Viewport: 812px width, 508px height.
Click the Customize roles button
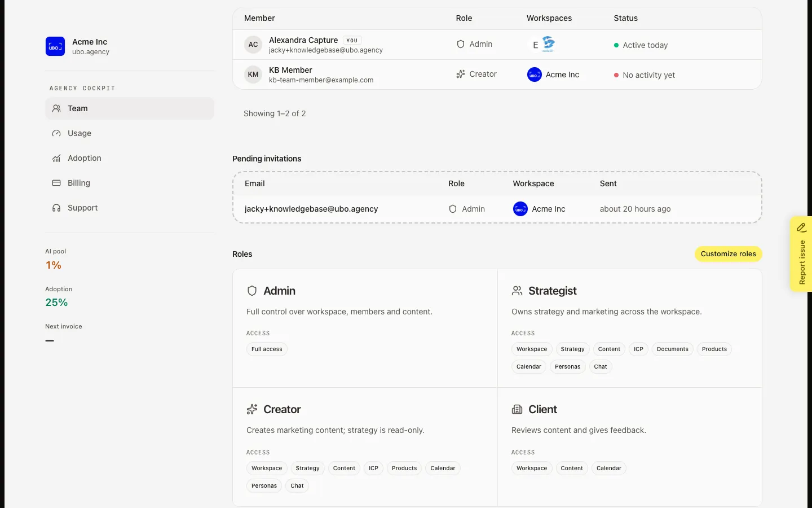(x=728, y=254)
